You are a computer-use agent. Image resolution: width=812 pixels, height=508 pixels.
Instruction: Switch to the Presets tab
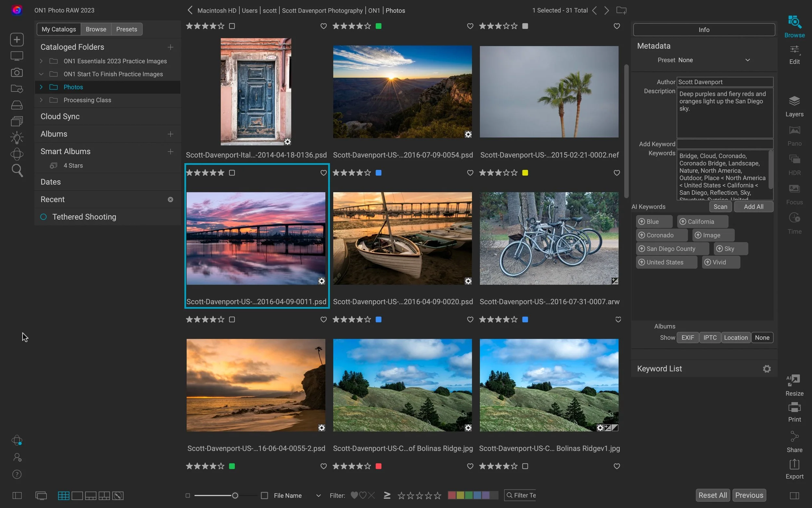(x=127, y=29)
